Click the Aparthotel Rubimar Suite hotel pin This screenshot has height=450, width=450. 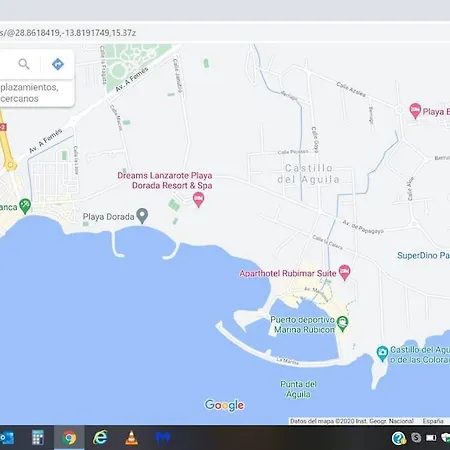point(344,272)
